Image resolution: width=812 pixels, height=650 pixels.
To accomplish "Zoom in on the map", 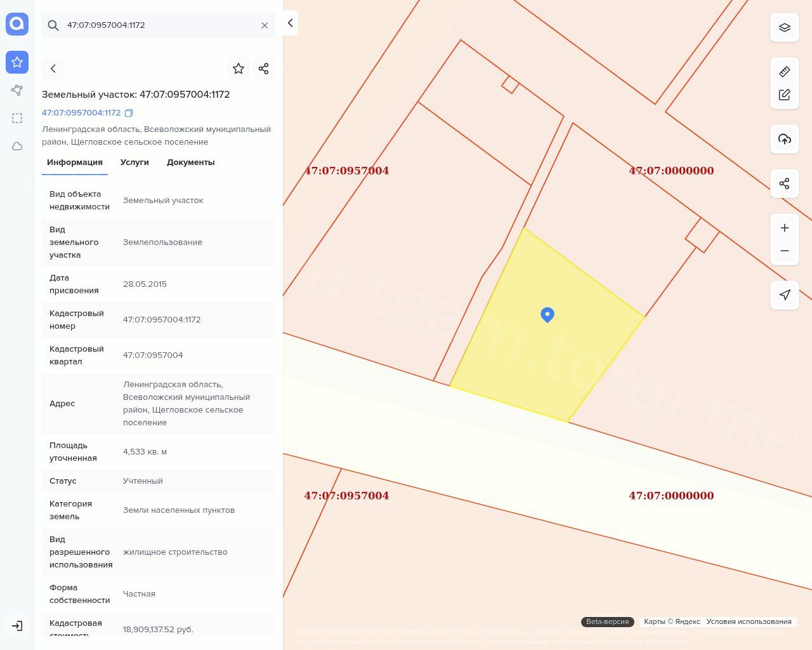I will (784, 228).
